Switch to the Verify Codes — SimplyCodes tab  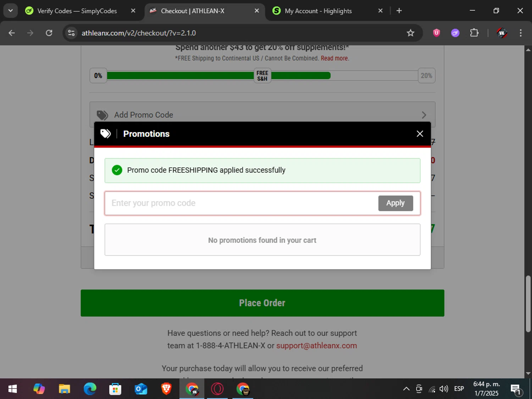pos(77,11)
